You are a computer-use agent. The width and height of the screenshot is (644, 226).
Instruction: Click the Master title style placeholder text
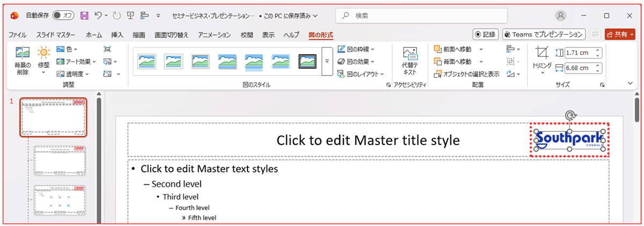click(x=368, y=140)
